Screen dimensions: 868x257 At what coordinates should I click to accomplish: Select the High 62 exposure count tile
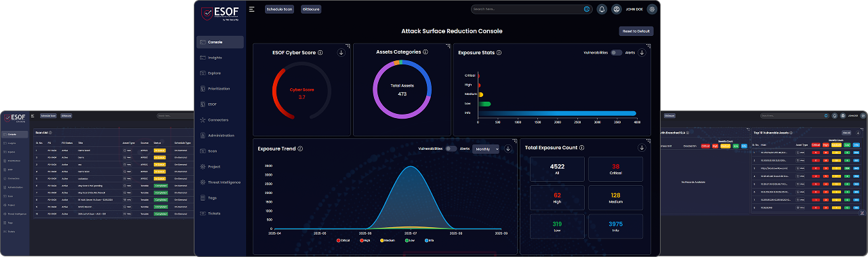(x=558, y=198)
